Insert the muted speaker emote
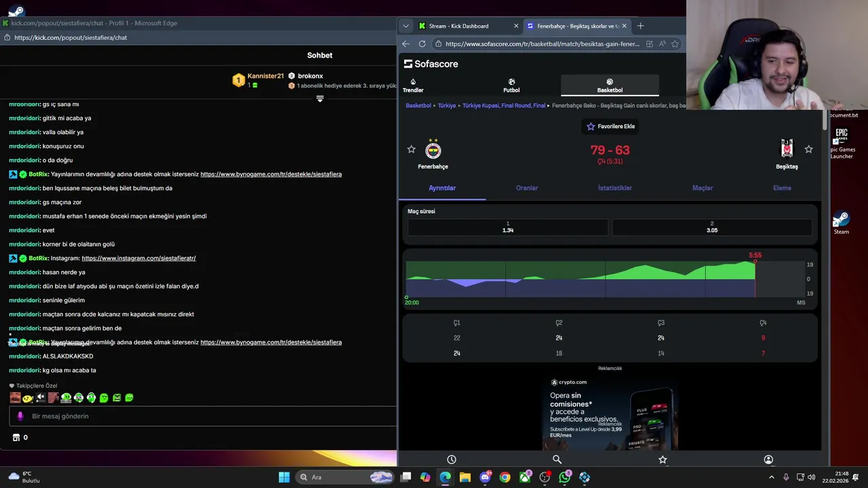Viewport: 868px width, 488px height. tap(41, 398)
